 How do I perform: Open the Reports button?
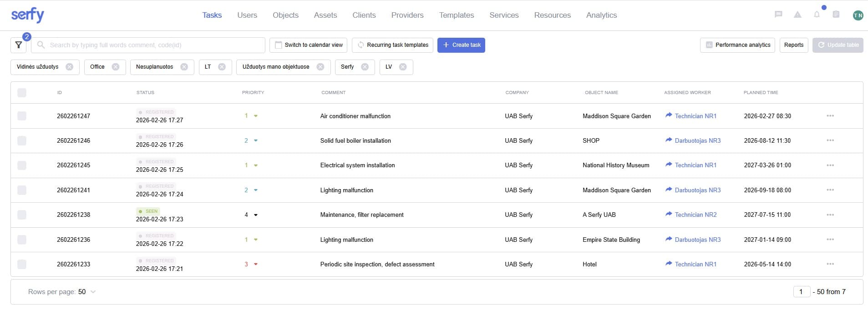pos(794,45)
